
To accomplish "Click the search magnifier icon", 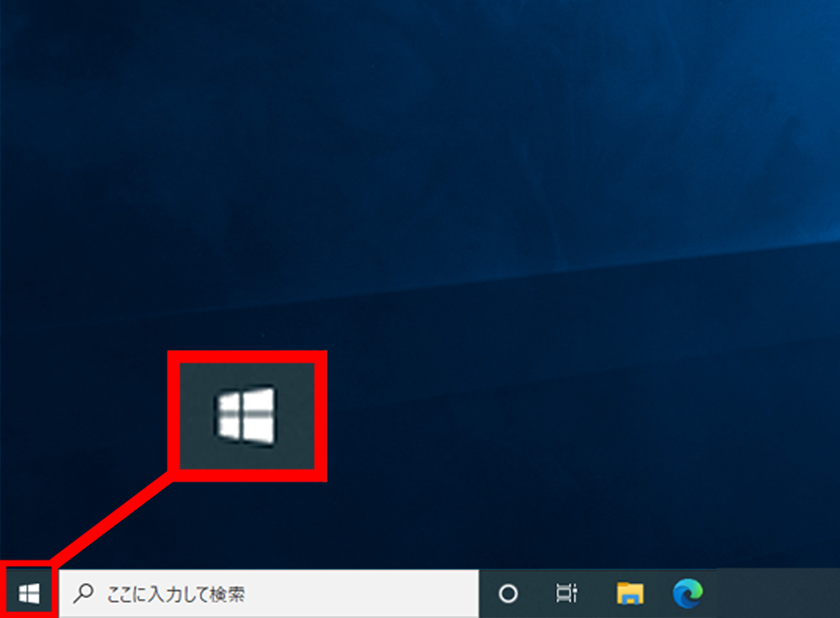I will 83,594.
